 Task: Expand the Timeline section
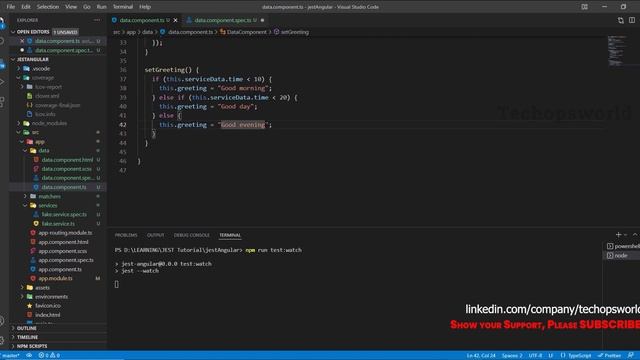(x=28, y=337)
